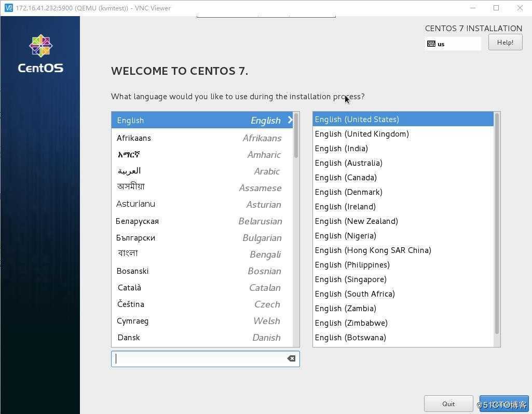532x414 pixels.
Task: Choose English (Canada) locale
Action: (x=403, y=178)
